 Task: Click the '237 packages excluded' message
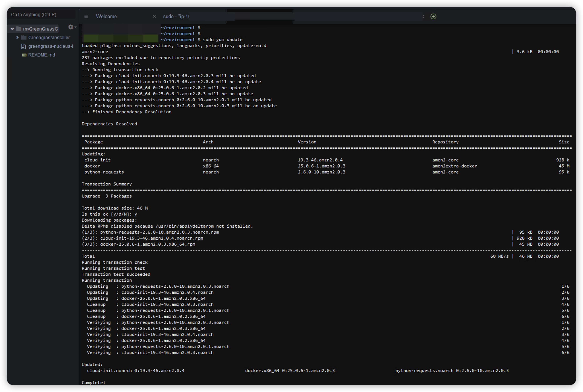coord(161,58)
